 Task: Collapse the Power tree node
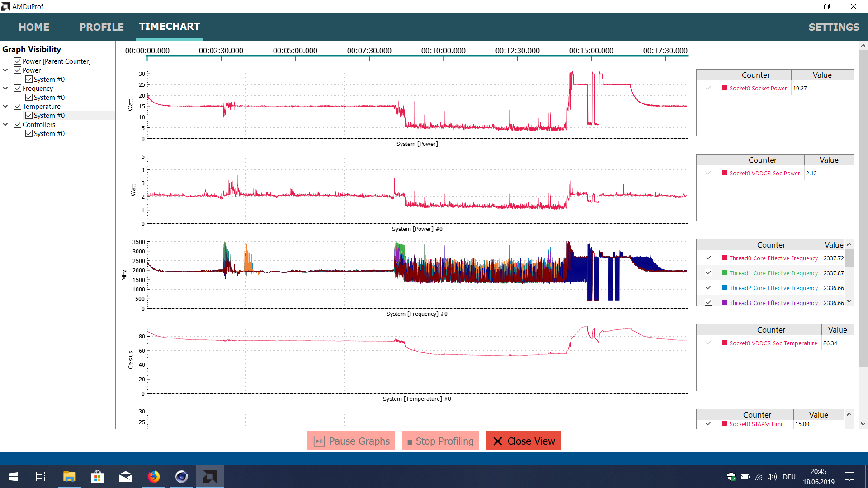click(5, 70)
